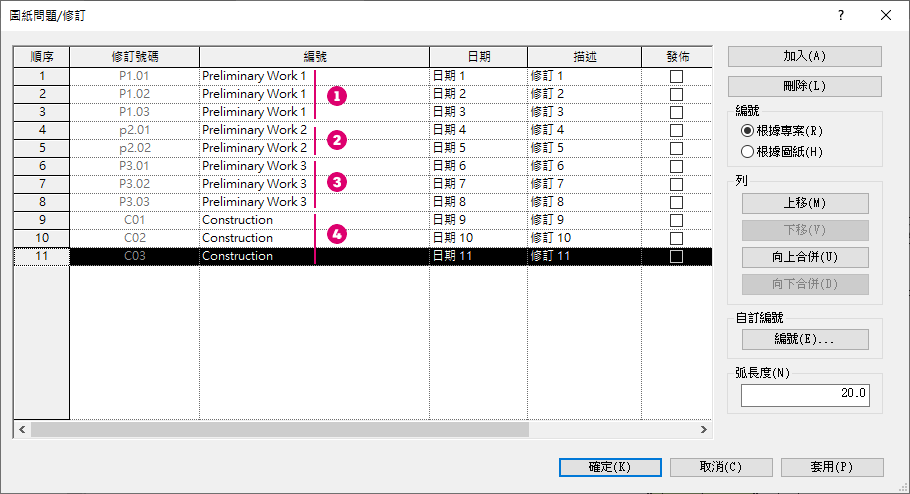
Task: Tick the 發佈 checkbox for row 1
Action: (x=676, y=76)
